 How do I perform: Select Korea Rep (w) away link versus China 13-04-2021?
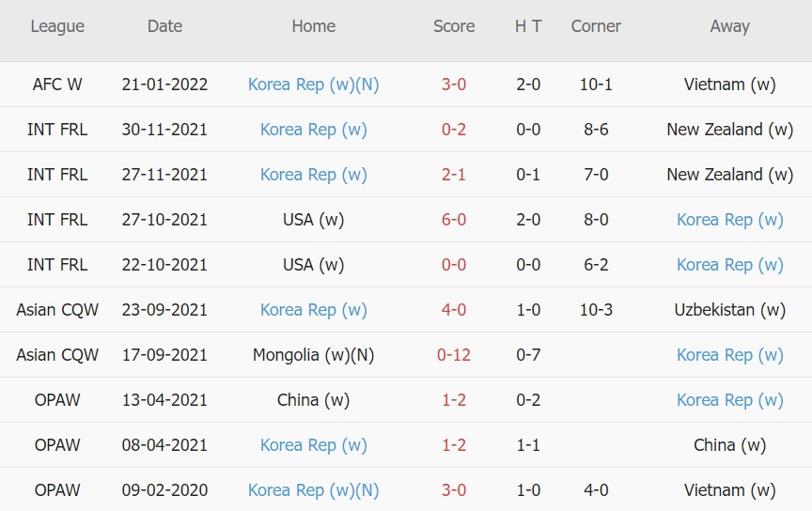pos(729,400)
